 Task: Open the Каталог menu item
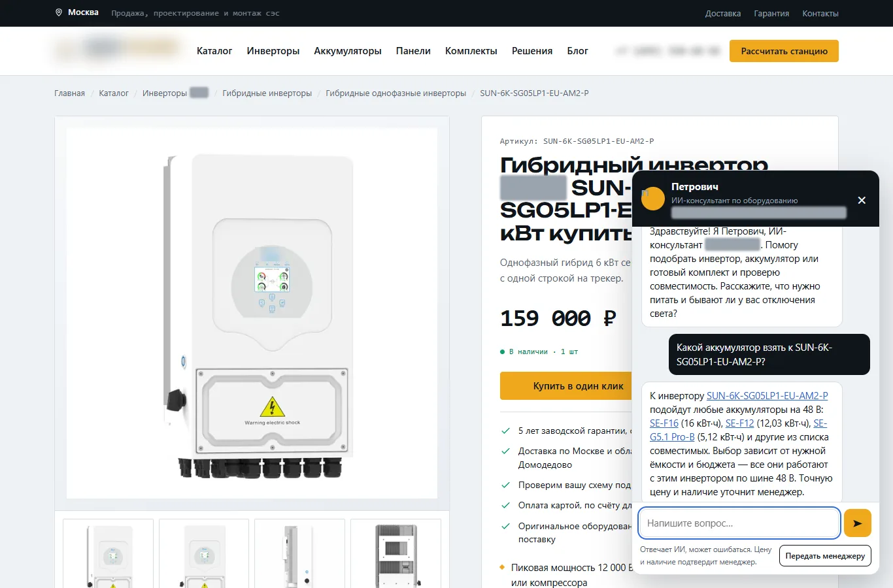(214, 51)
